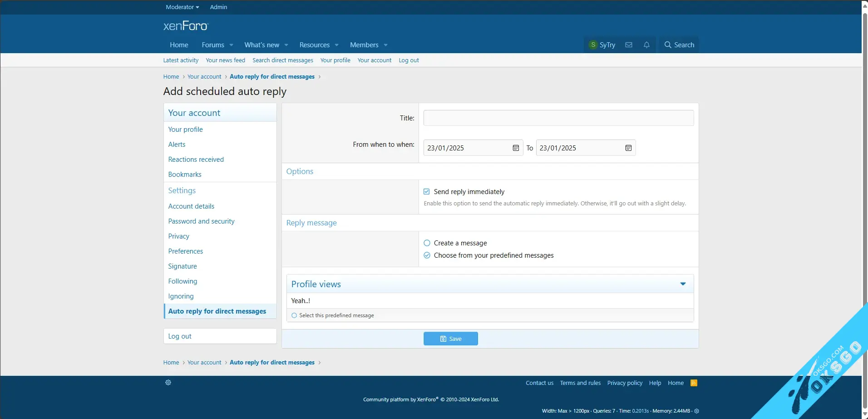Go to Search direct messages
Image resolution: width=868 pixels, height=419 pixels.
[x=282, y=60]
